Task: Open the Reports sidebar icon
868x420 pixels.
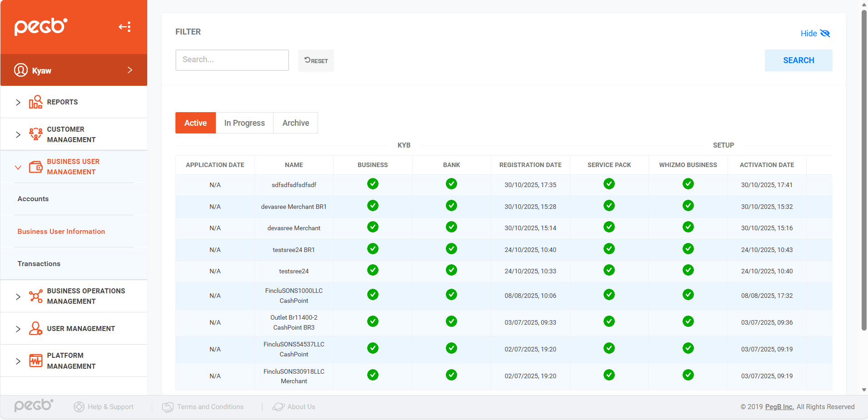Action: [x=35, y=102]
